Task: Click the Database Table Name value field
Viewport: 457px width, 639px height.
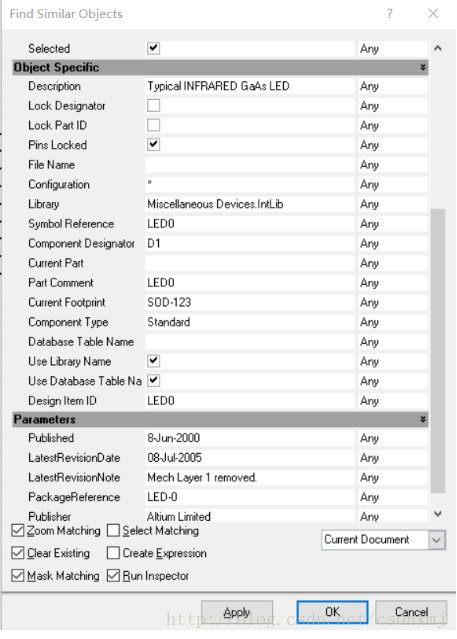Action: click(x=249, y=342)
